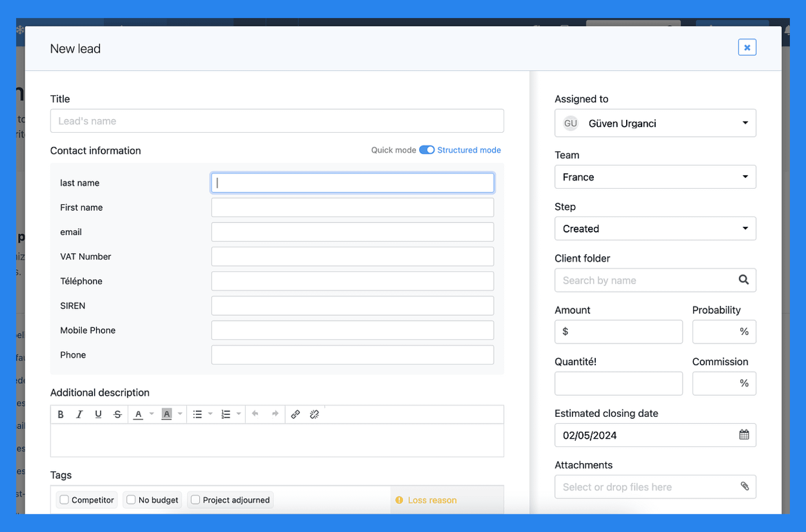Open the background color dropdown arrow
This screenshot has height=532, width=806.
[x=180, y=414]
